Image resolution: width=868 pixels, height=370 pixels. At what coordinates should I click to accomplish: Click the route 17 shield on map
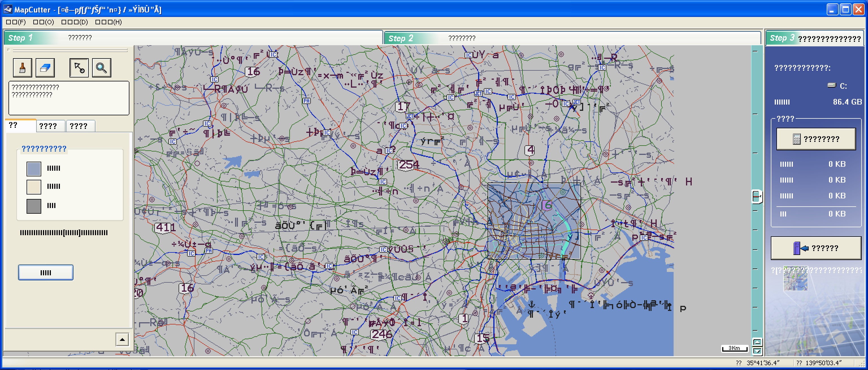tap(403, 107)
